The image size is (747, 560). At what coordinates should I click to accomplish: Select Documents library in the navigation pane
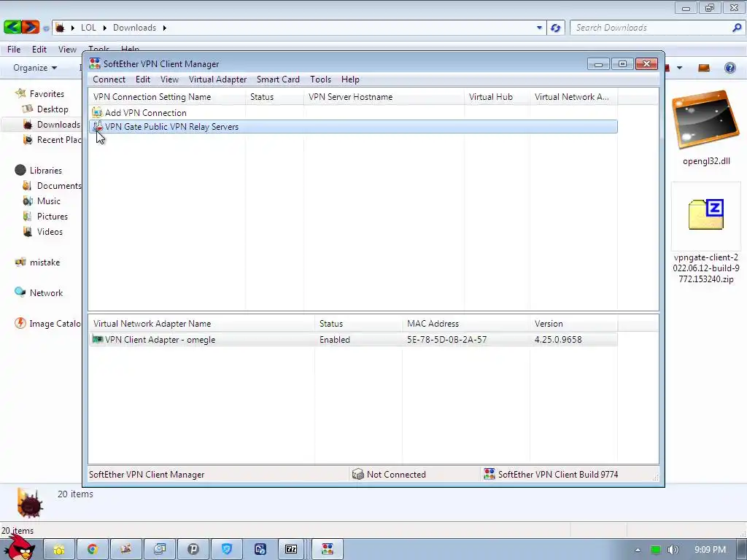(x=58, y=186)
